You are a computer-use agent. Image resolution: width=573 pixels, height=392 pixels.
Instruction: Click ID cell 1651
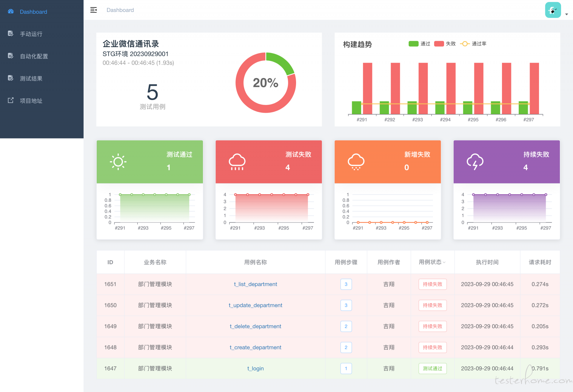pos(110,284)
